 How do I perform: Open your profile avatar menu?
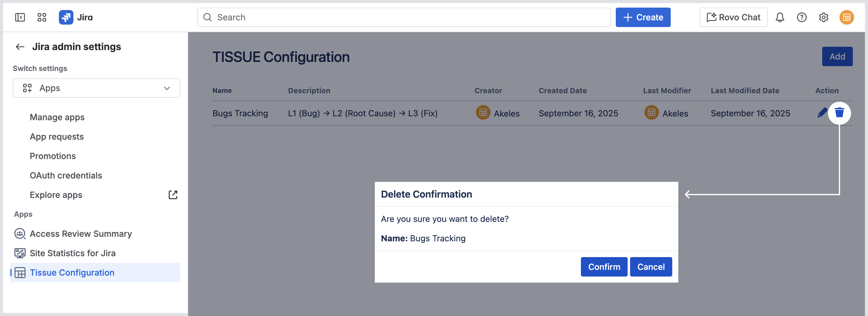[847, 17]
